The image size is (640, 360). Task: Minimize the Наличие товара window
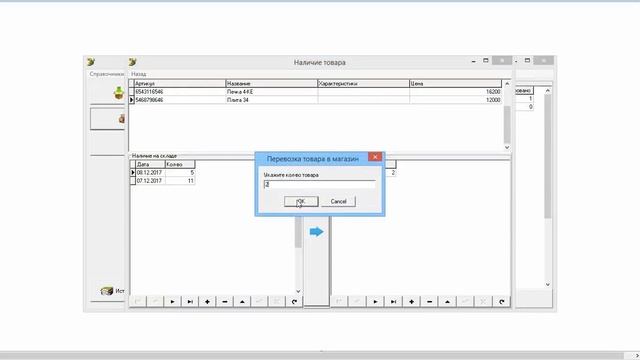point(473,61)
